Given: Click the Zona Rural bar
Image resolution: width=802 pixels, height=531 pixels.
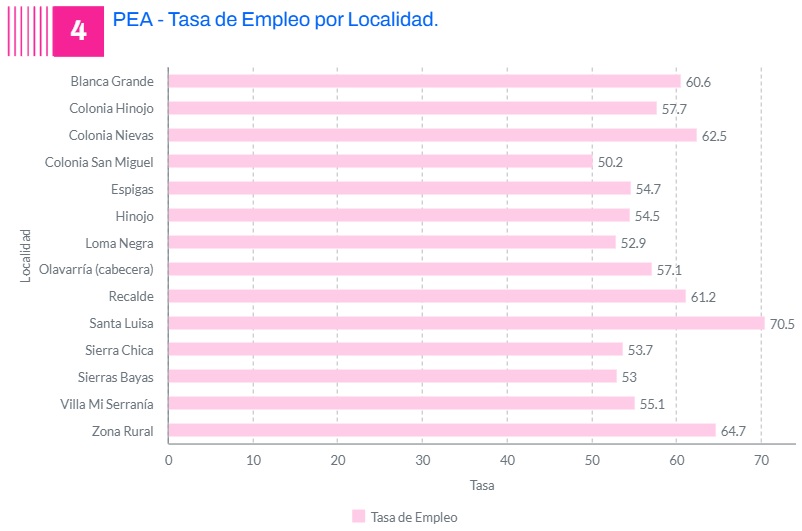Looking at the screenshot, I should click(442, 430).
